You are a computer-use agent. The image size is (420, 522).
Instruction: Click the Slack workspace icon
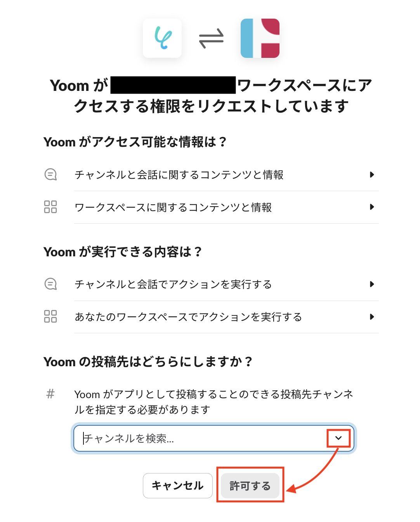[260, 38]
